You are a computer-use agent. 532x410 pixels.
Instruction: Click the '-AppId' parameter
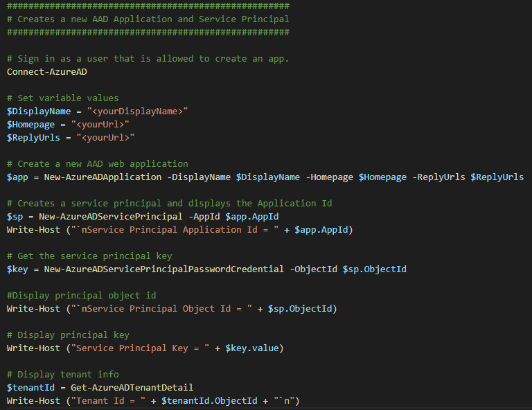point(204,217)
